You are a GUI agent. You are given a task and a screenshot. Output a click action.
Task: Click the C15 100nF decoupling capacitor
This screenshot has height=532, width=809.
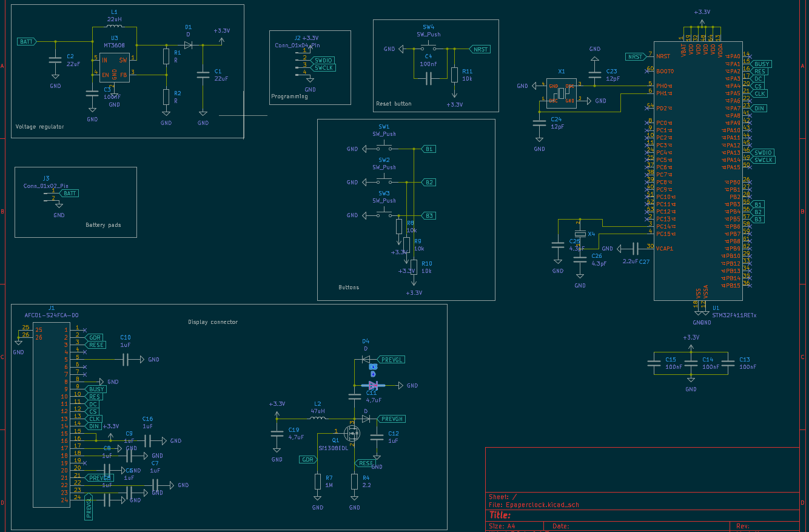coord(654,363)
